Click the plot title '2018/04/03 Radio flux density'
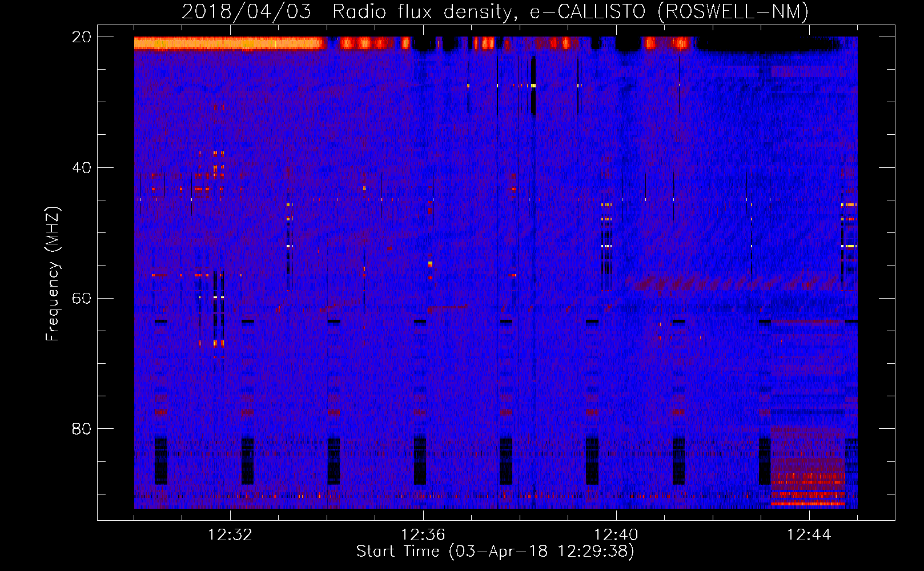This screenshot has width=924, height=571. point(495,11)
